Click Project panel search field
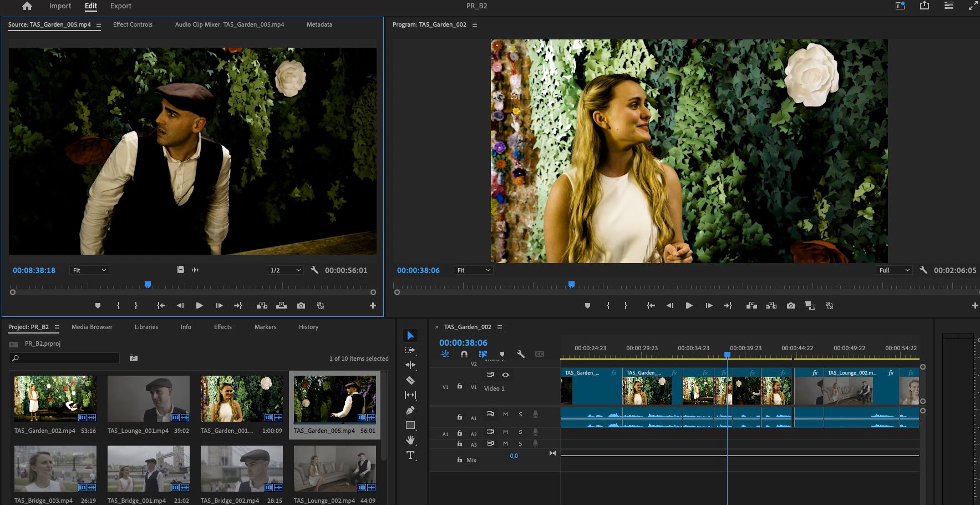This screenshot has width=980, height=505. (x=65, y=358)
